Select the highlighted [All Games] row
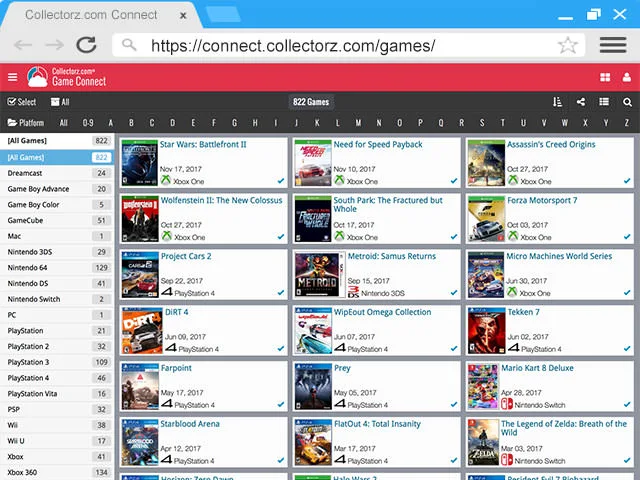The image size is (640, 480). click(x=57, y=157)
